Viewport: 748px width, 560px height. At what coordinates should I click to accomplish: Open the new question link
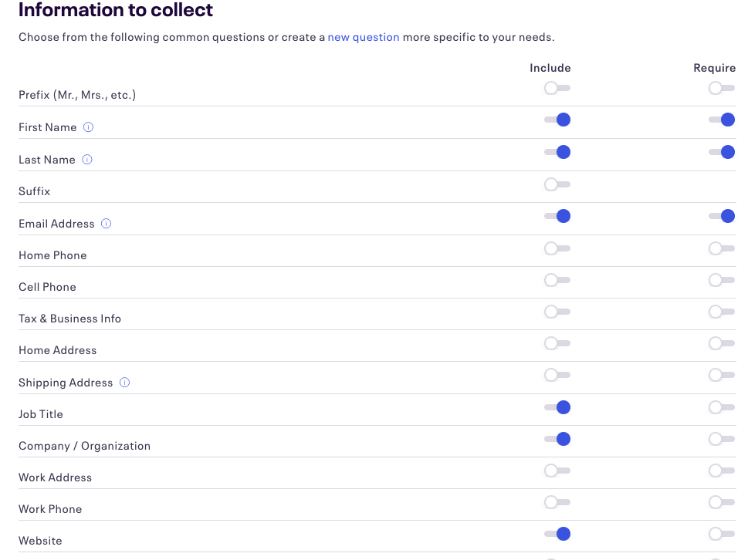[x=364, y=37]
